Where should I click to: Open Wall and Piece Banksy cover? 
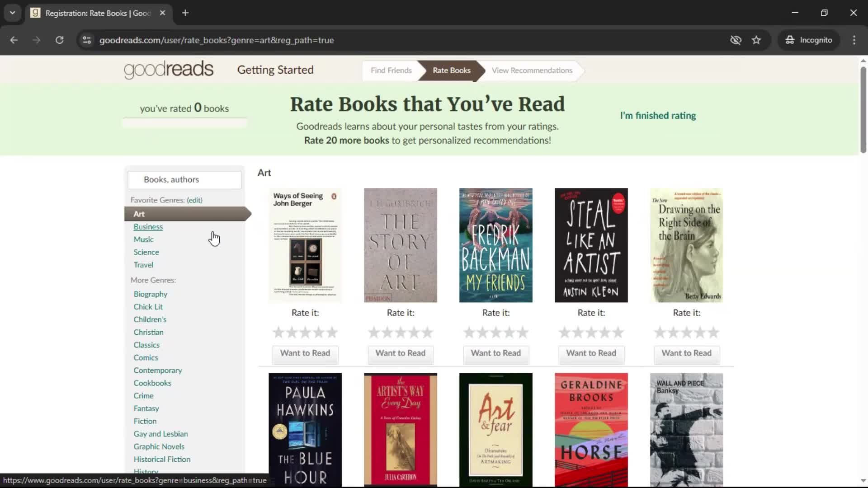687,430
